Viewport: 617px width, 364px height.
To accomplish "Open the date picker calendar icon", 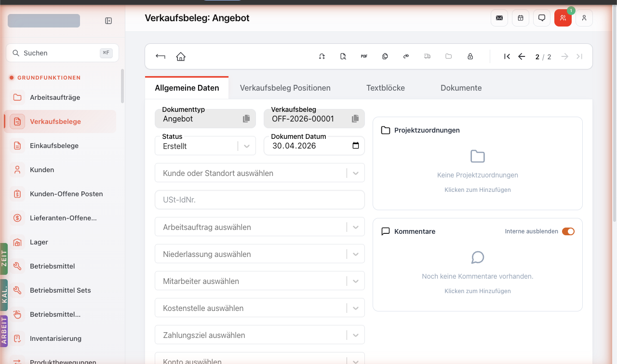I will [356, 146].
